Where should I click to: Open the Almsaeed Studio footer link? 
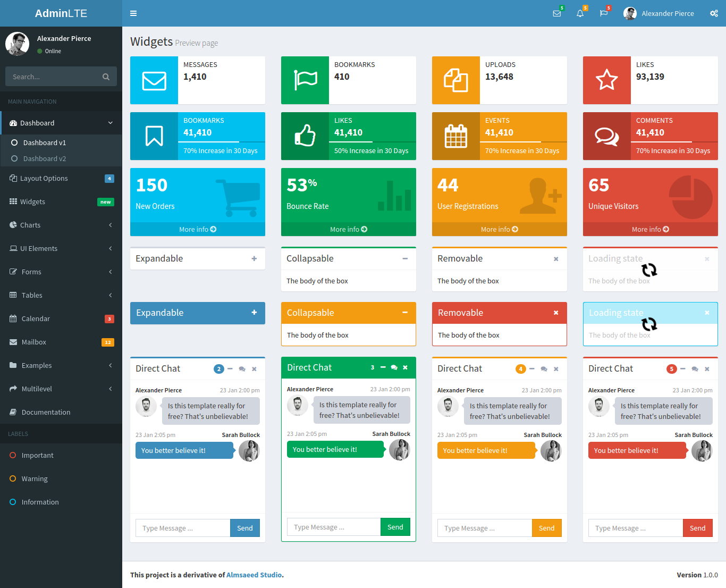click(x=254, y=575)
